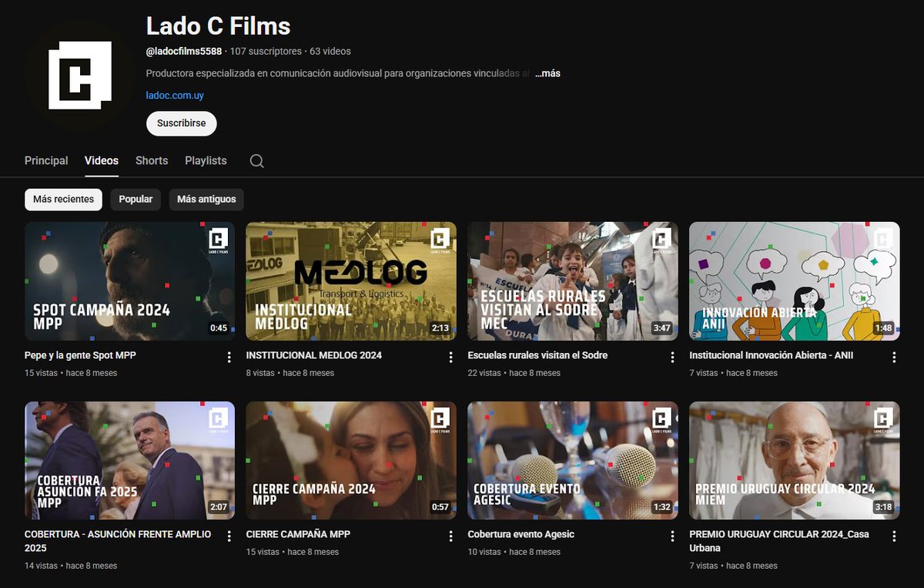Enable the Popular sort filter
924x588 pixels.
pos(136,199)
